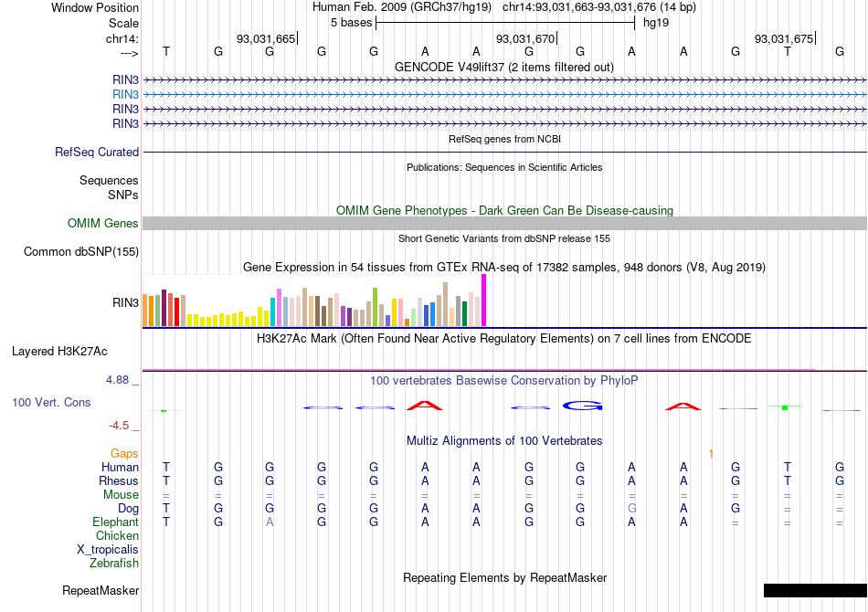The image size is (868, 612).
Task: Click the Window Position label
Action: click(95, 7)
